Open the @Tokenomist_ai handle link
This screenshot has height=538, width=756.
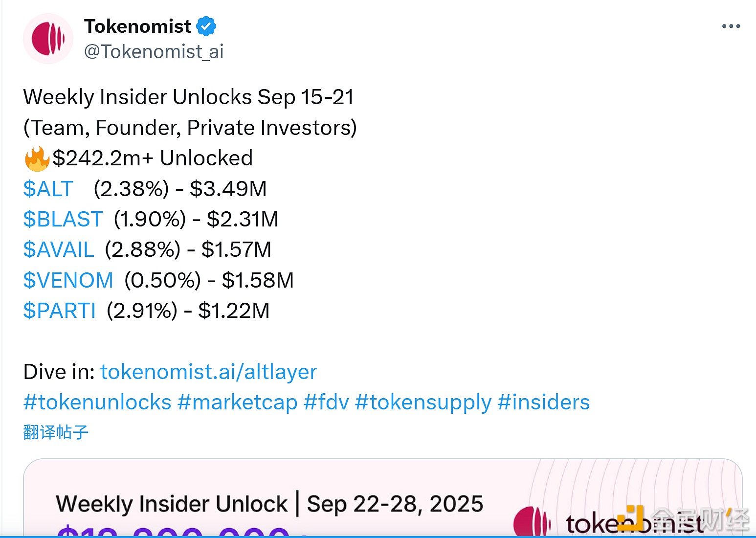(x=154, y=51)
